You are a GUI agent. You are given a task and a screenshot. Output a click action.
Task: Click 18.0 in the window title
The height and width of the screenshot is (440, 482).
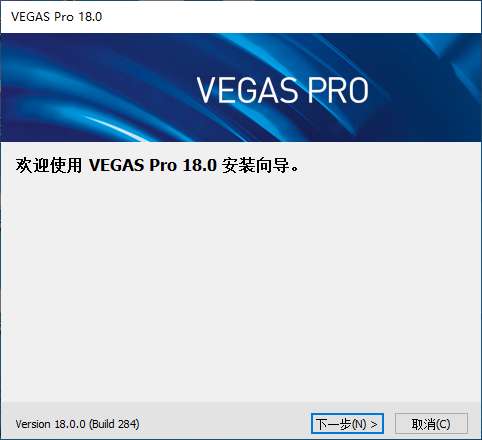[x=90, y=17]
